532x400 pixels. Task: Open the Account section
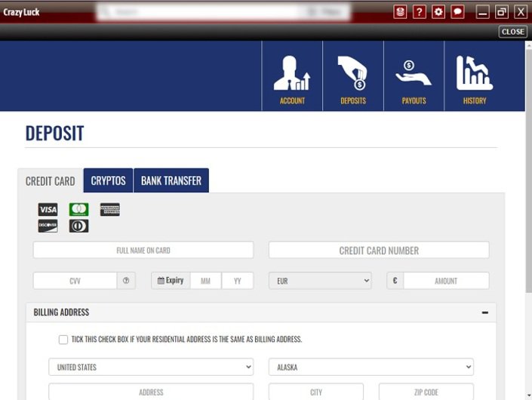point(292,76)
